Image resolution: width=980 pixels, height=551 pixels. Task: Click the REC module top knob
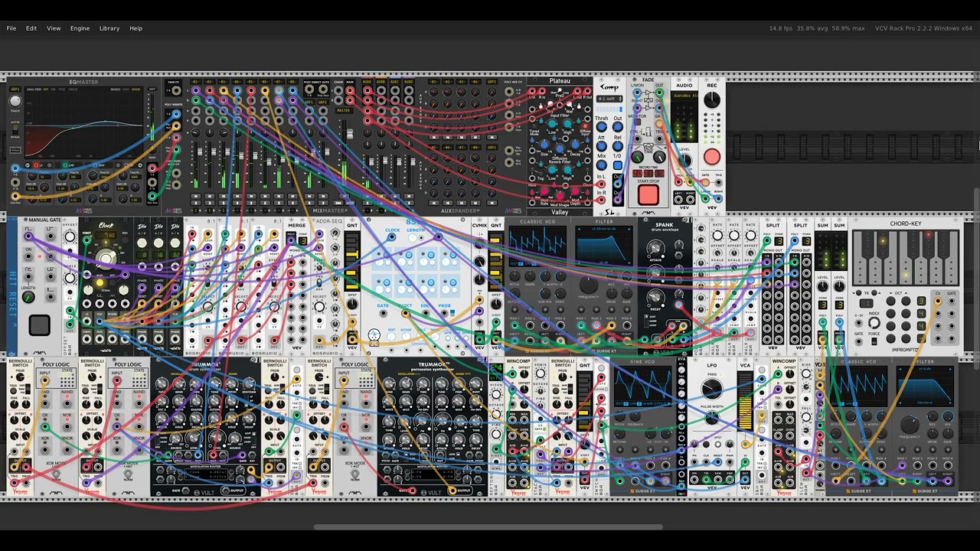pos(712,100)
